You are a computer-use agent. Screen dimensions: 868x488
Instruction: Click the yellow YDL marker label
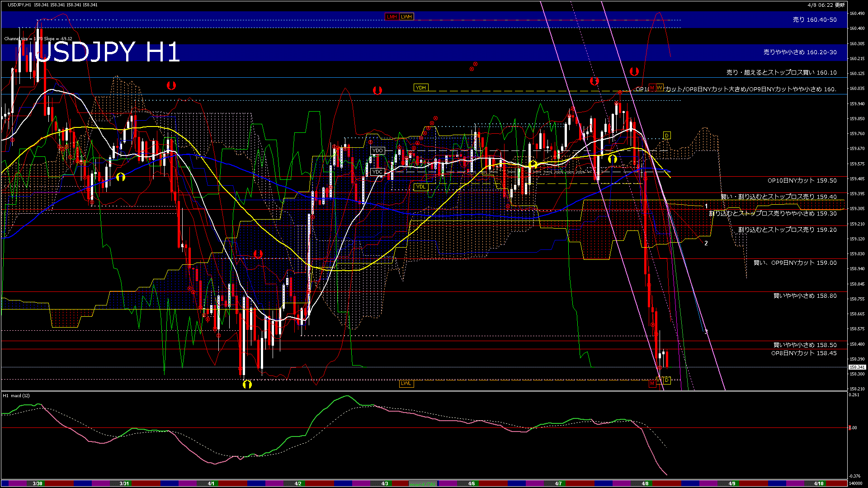coord(420,187)
